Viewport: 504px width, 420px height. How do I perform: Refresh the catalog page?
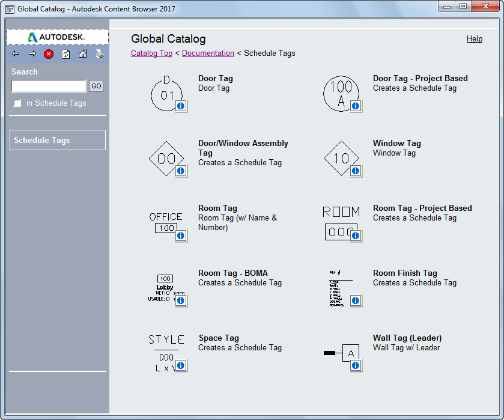(x=66, y=54)
